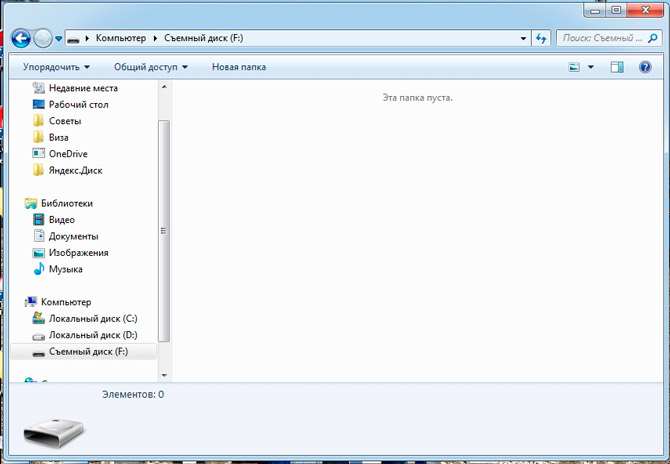Create a folder with Новая папка
670x464 pixels.
pos(239,67)
